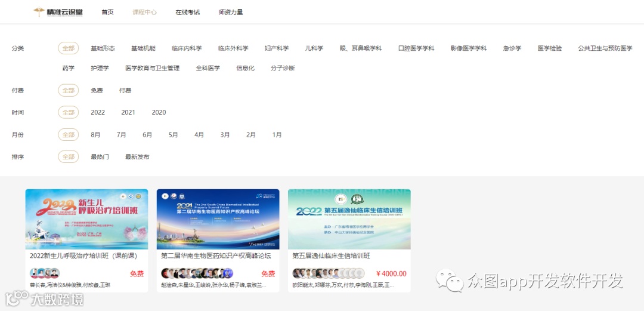Click lecturer avatars on 新生儿呼吸治疗 card
Screen dimensions: 644x311
click(x=45, y=273)
